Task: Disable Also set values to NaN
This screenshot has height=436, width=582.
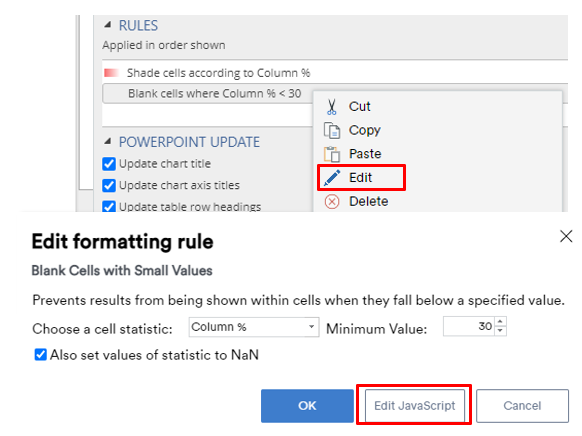Action: pyautogui.click(x=40, y=355)
